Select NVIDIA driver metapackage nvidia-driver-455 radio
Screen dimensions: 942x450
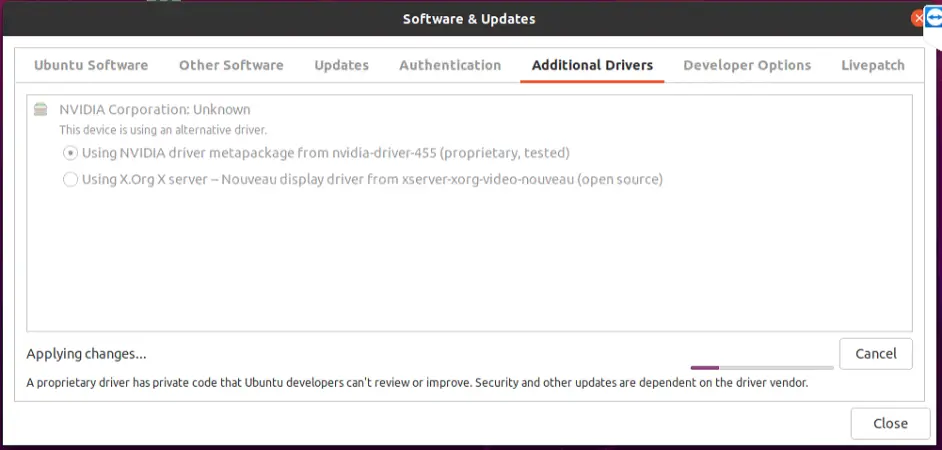[70, 153]
